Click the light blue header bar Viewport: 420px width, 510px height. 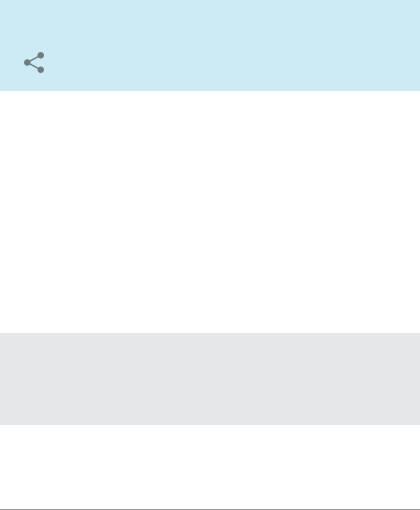coord(210,45)
